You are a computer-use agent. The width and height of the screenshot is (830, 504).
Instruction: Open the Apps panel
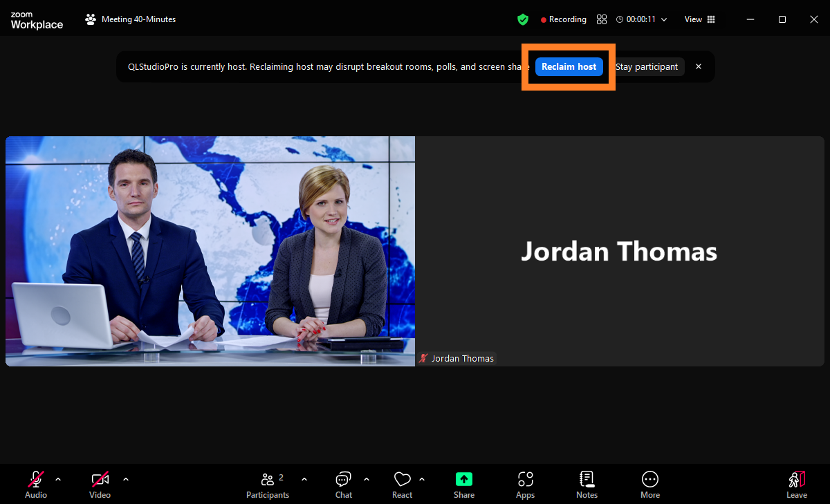click(526, 484)
